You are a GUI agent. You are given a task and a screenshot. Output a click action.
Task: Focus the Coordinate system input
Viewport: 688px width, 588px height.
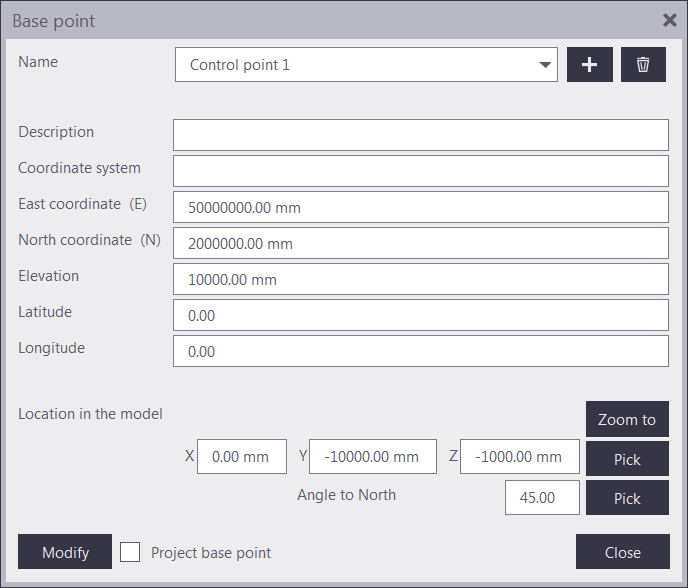pos(420,171)
